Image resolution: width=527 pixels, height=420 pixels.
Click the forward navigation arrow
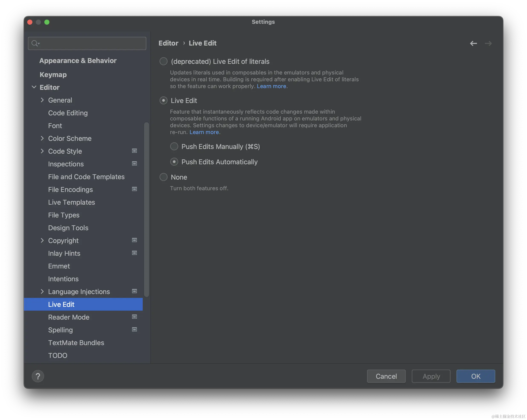click(488, 43)
